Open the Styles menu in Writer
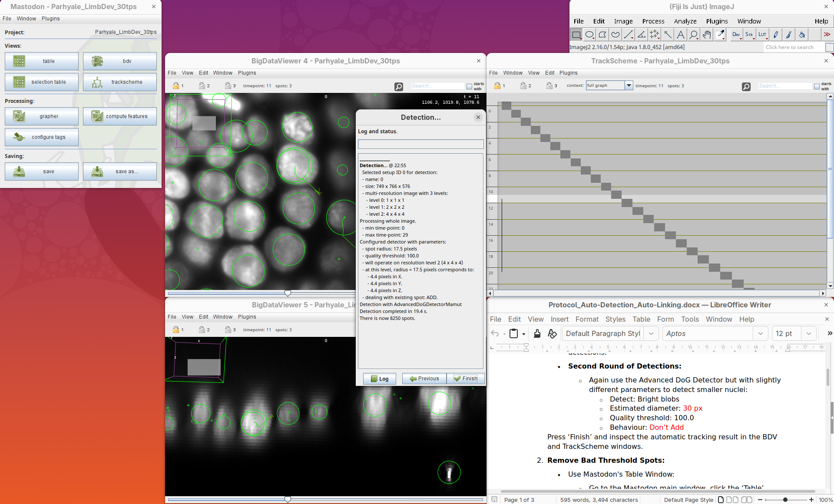Image resolution: width=834 pixels, height=504 pixels. point(615,319)
